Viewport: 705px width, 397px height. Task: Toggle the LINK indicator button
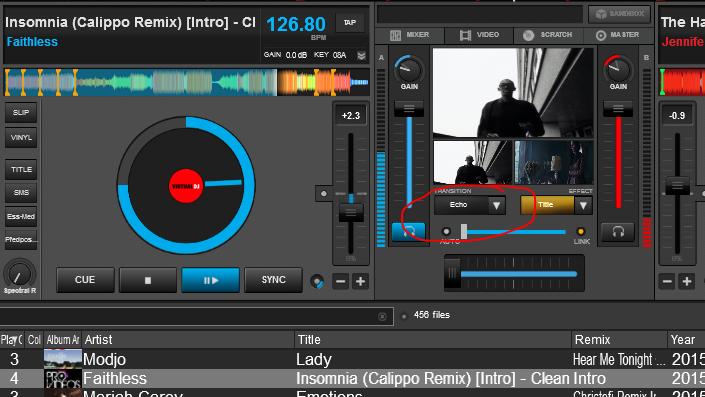point(581,232)
